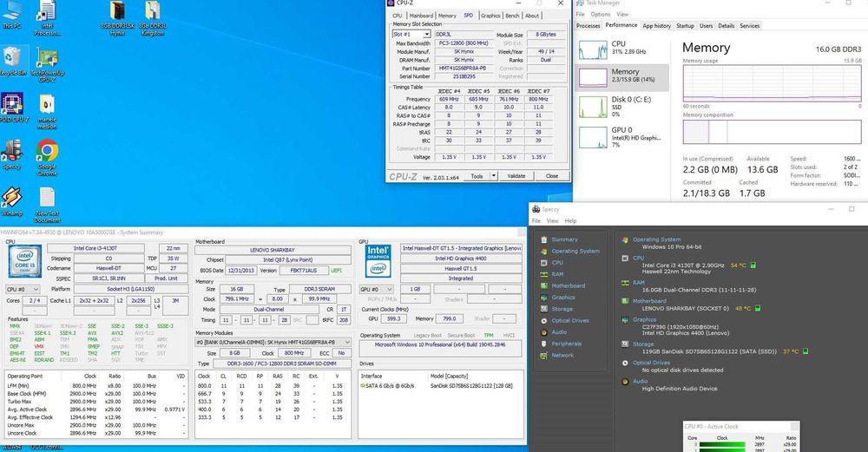Open Services tab in Task Manager
The width and height of the screenshot is (868, 452).
pos(750,26)
